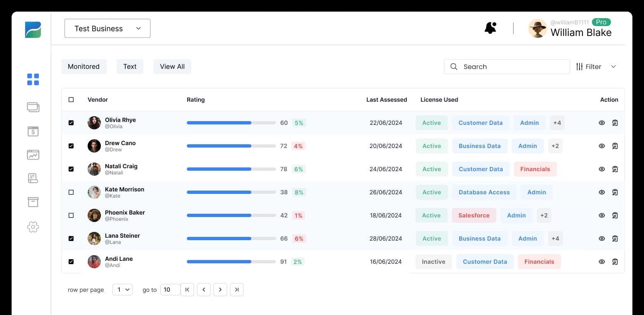Uncheck the Drew Cano row checkbox
This screenshot has width=644, height=315.
71,146
